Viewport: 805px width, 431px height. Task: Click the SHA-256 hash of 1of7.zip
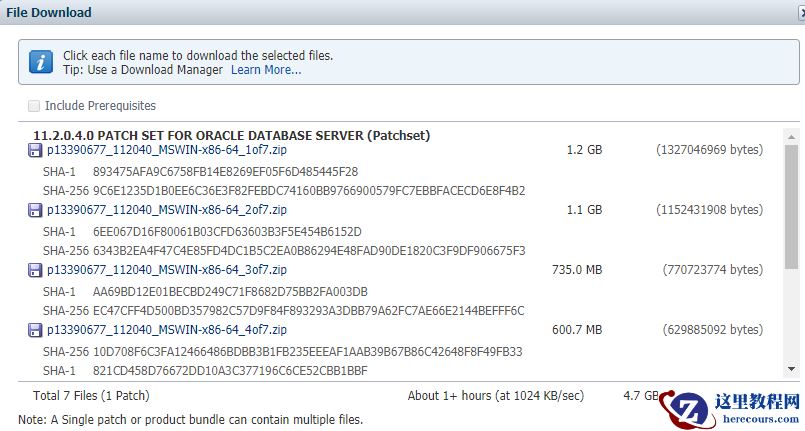pyautogui.click(x=309, y=190)
